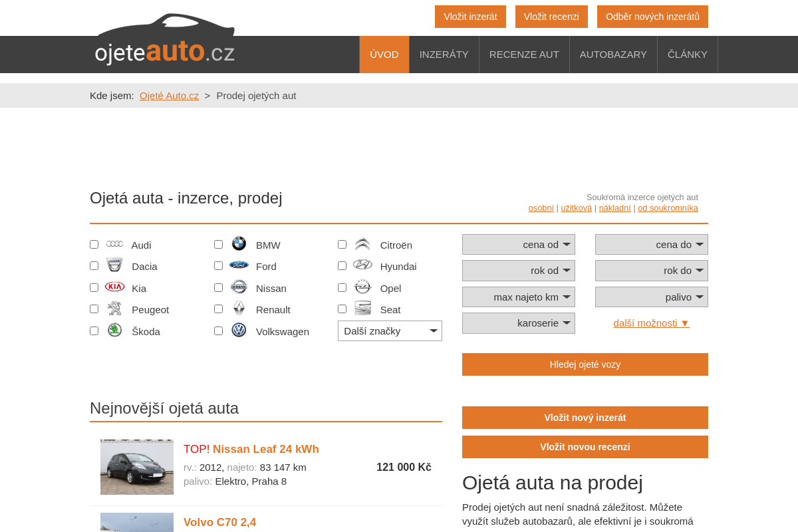Select the Škoda checkbox
The height and width of the screenshot is (532, 798).
click(94, 331)
